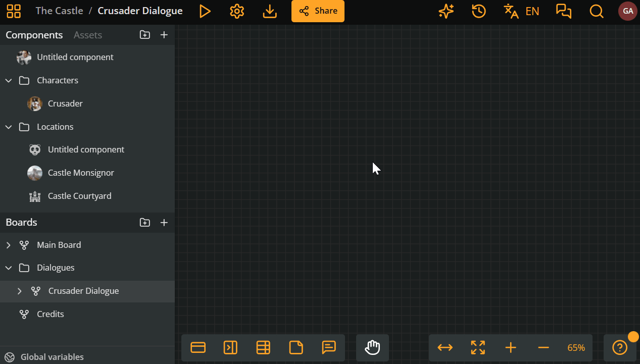This screenshot has height=364, width=640.
Task: Select Untitled component under Locations
Action: (x=87, y=150)
